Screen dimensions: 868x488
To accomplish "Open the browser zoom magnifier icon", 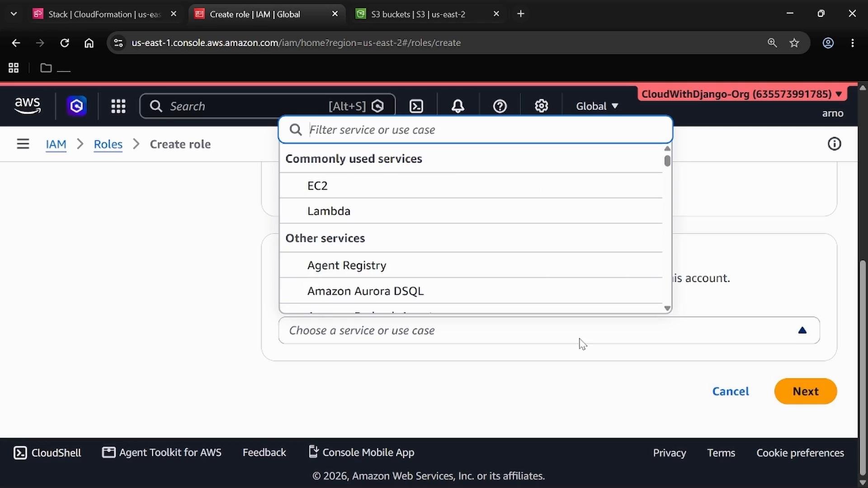I will (772, 43).
